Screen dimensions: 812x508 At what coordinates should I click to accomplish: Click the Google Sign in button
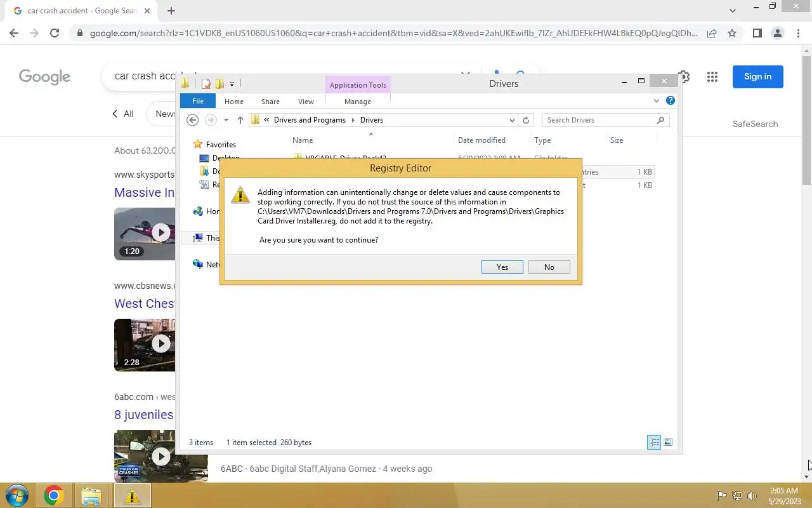pos(758,77)
